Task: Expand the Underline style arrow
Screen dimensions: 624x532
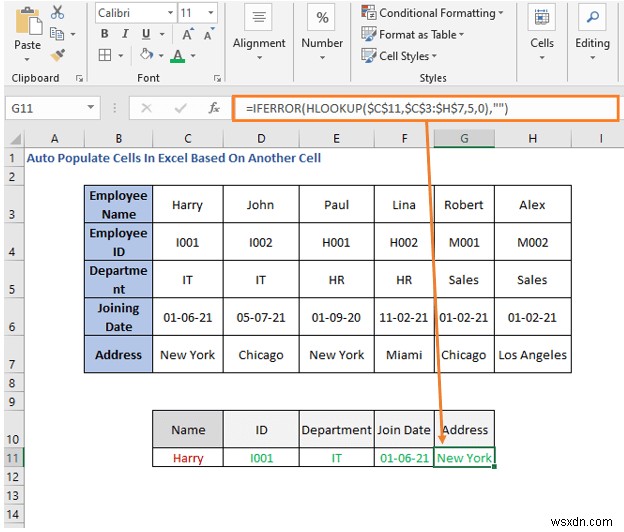Action: click(162, 35)
